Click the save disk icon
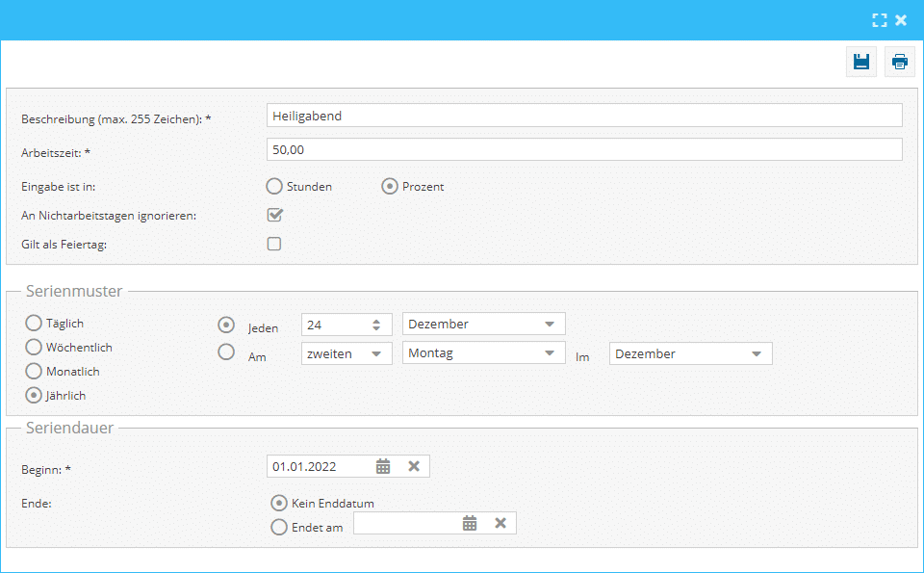The width and height of the screenshot is (924, 573). tap(861, 62)
